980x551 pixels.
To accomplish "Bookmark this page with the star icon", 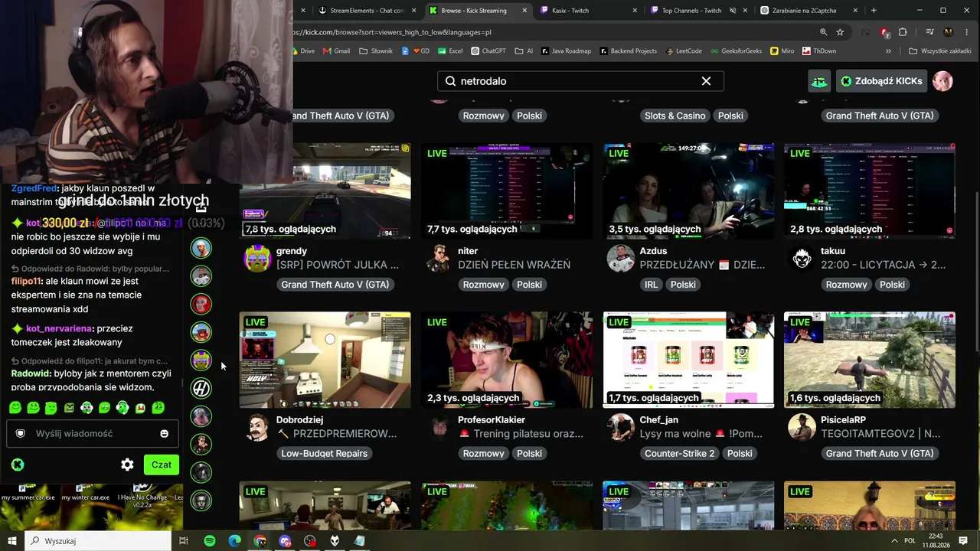I will point(840,32).
